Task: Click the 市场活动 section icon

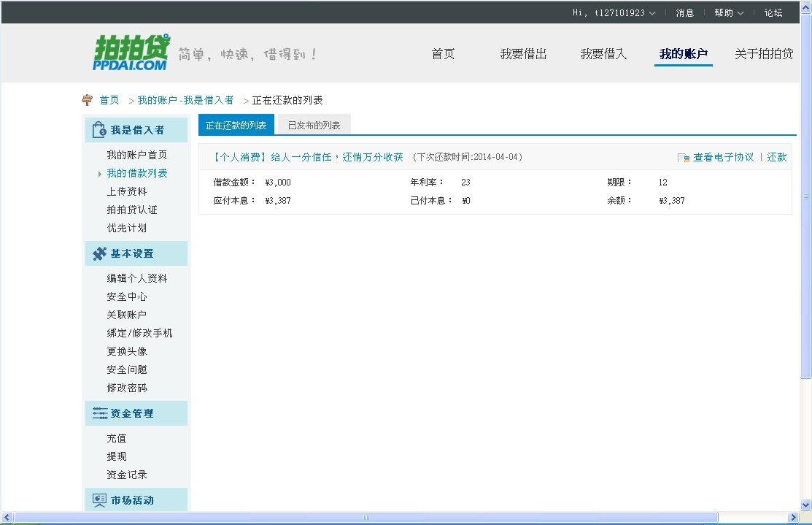Action: click(x=100, y=500)
